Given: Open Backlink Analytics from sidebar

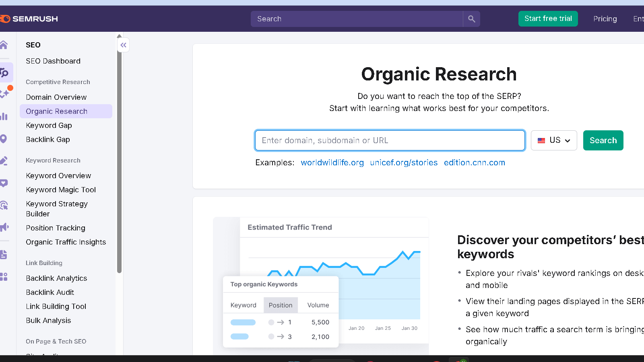Looking at the screenshot, I should click(56, 278).
